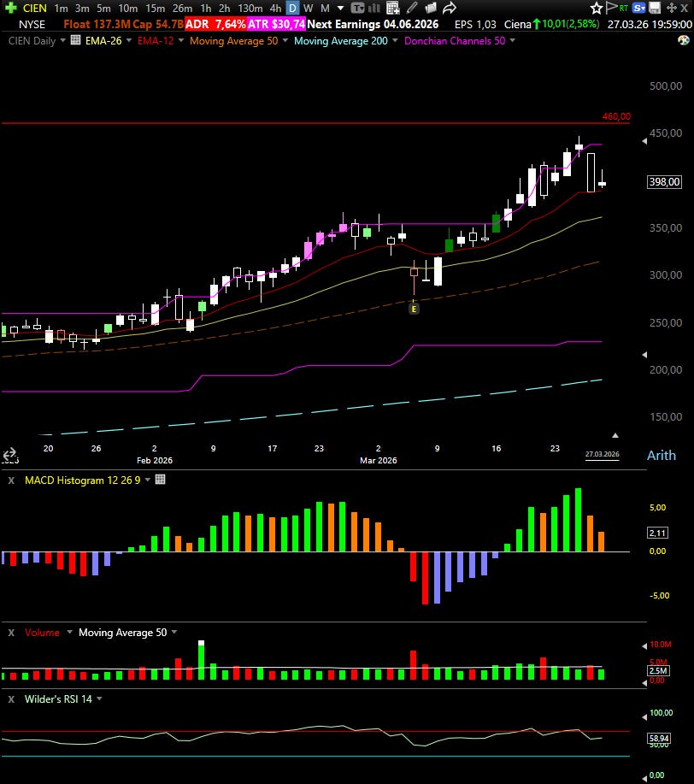Toggle the Arith scale mode
Image resolution: width=694 pixels, height=784 pixels.
coord(661,456)
